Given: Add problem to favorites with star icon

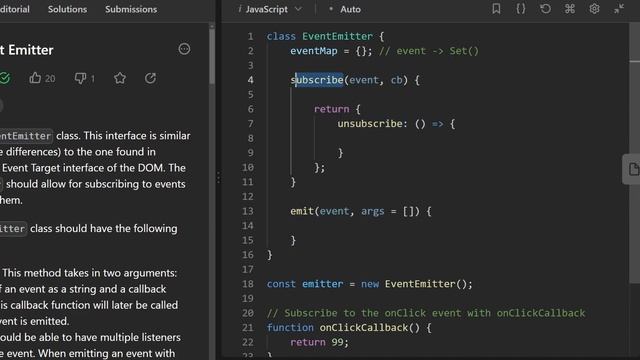Looking at the screenshot, I should 120,78.
